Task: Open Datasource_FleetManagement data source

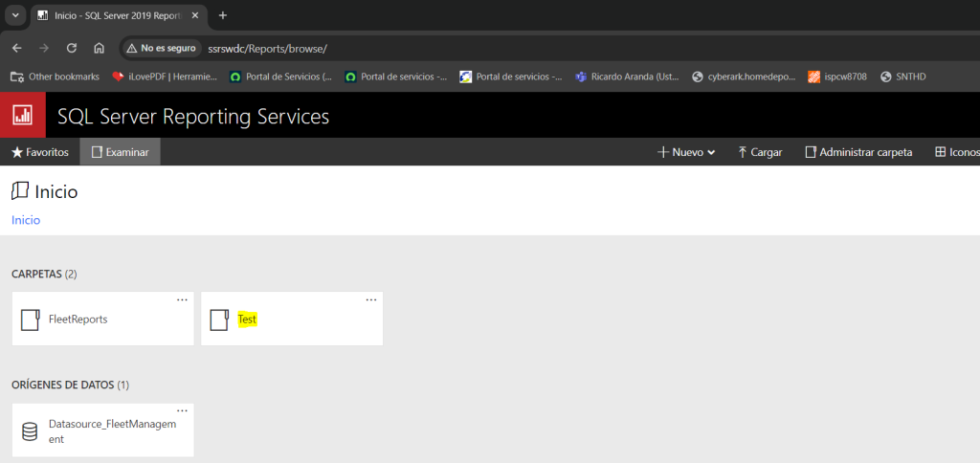Action: point(103,430)
